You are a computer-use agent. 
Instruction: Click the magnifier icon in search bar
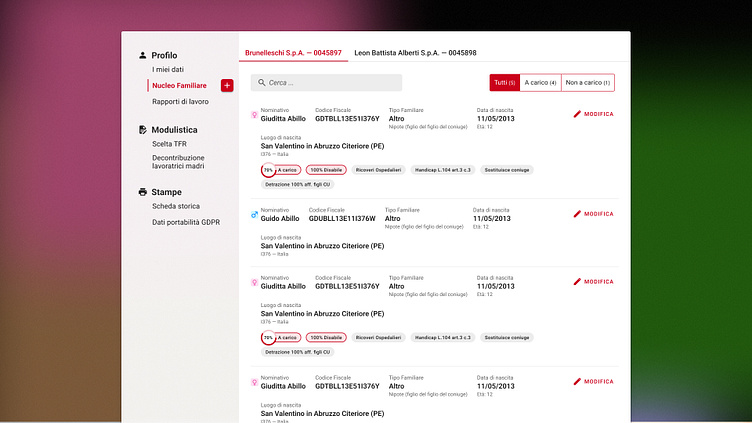[x=261, y=82]
